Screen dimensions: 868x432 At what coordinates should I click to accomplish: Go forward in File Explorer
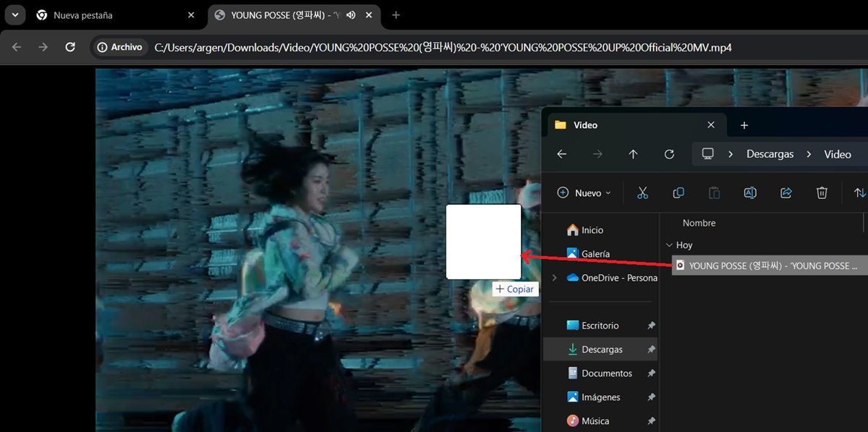click(x=597, y=154)
